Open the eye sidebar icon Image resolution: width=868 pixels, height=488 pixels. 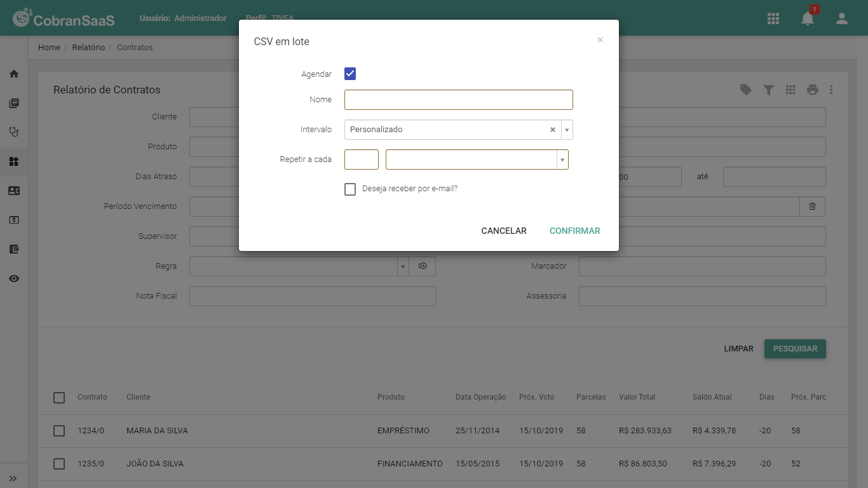click(x=14, y=278)
